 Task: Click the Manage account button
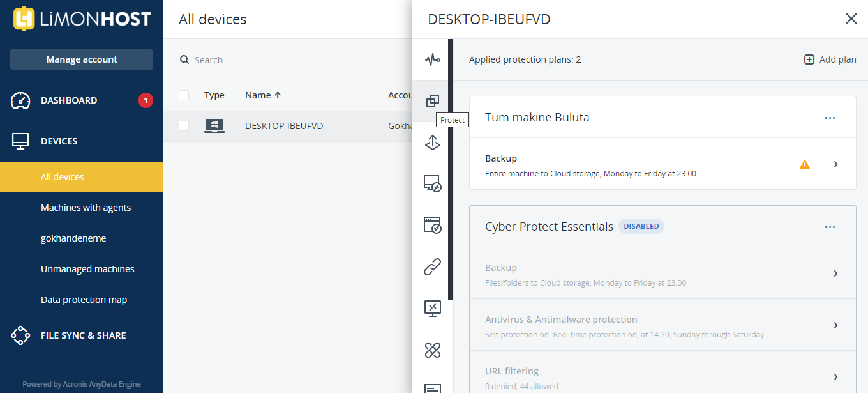(x=82, y=59)
